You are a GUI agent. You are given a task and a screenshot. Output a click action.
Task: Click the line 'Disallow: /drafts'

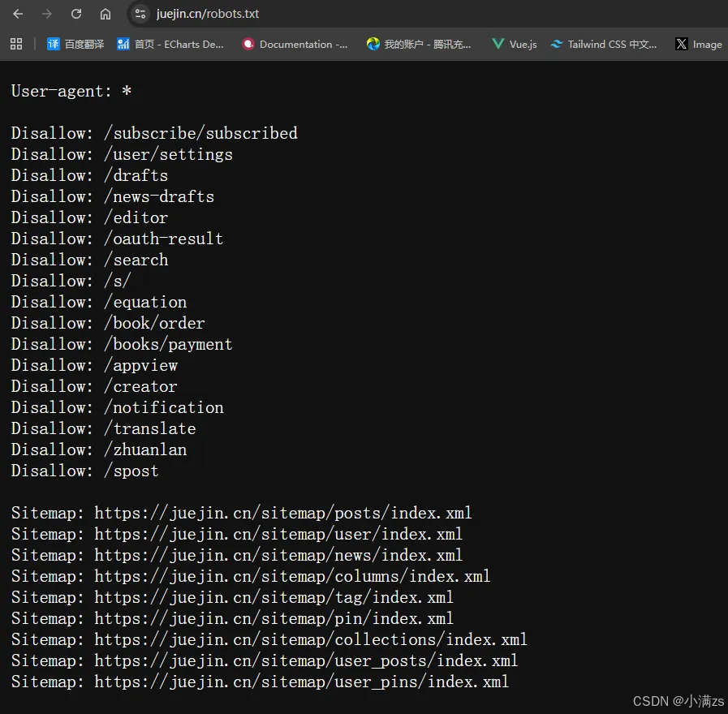click(89, 175)
